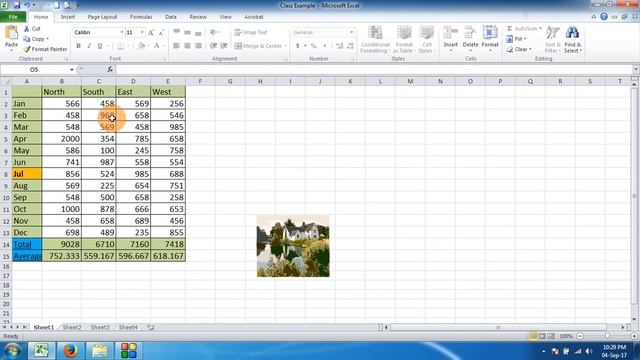640x360 pixels.
Task: Open the Format cells menu
Action: point(490,39)
